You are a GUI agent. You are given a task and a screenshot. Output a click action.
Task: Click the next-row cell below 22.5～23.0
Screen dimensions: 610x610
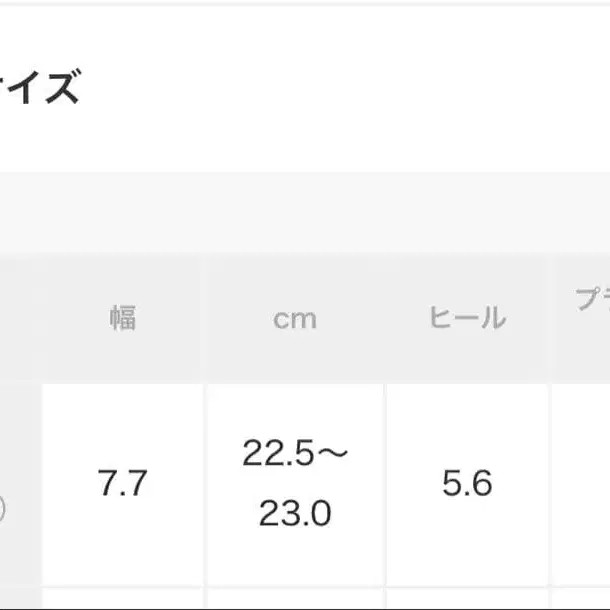coord(295,600)
